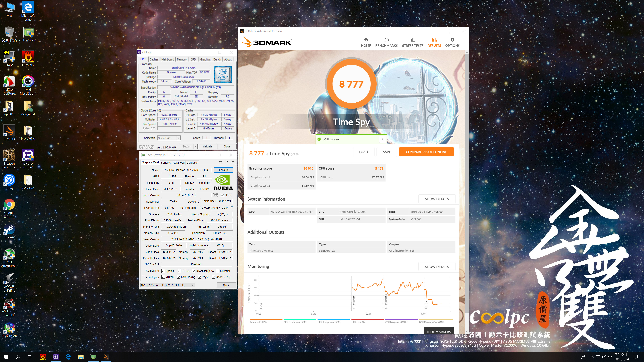
Task: Click the valid score help question mark
Action: pyautogui.click(x=383, y=139)
